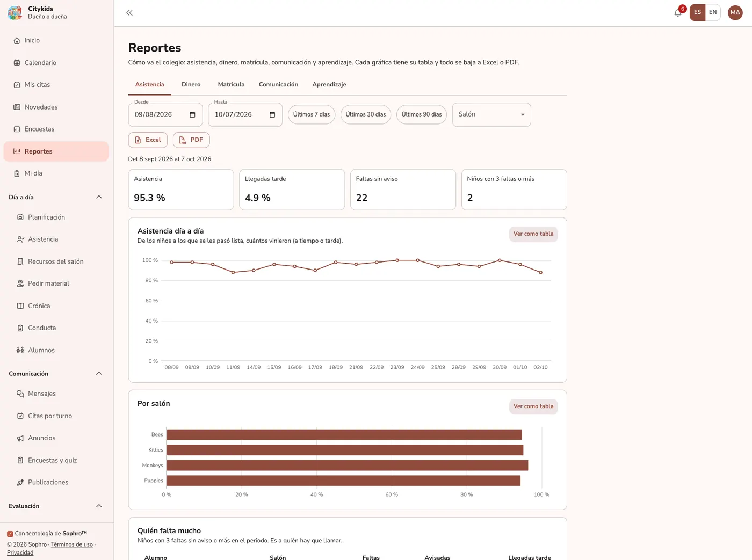Open Desde date picker calendar icon
752x560 pixels.
click(193, 115)
